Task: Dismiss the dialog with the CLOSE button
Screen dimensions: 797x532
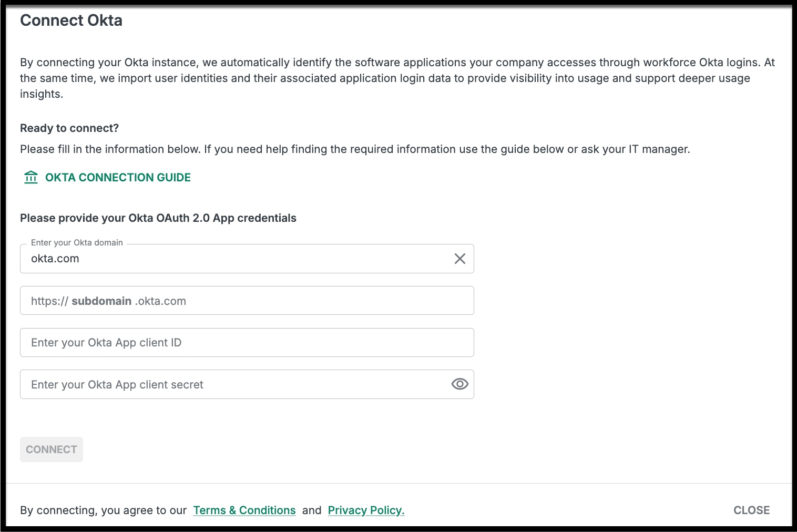Action: coord(751,510)
